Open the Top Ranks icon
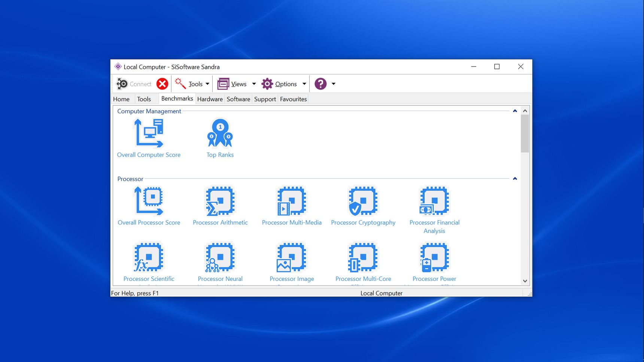Viewport: 644px width, 362px height. [x=220, y=134]
